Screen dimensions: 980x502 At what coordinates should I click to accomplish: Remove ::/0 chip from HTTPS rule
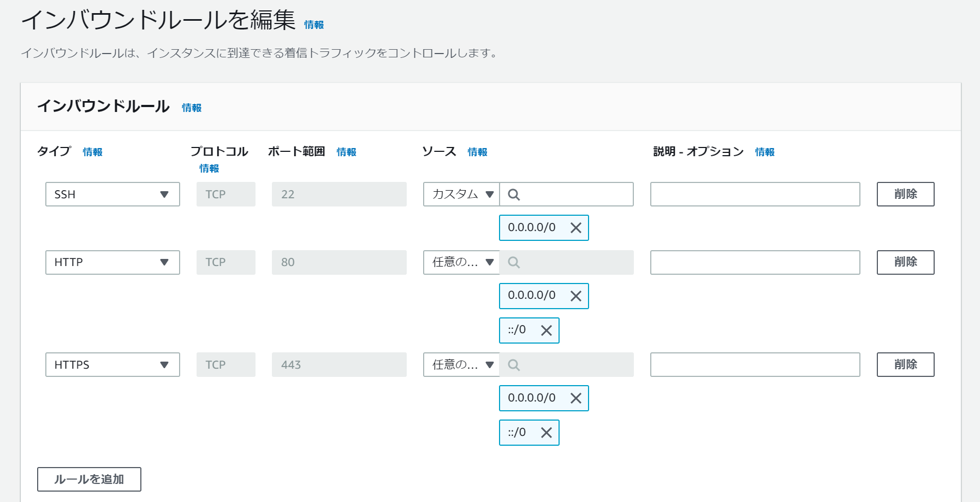546,433
